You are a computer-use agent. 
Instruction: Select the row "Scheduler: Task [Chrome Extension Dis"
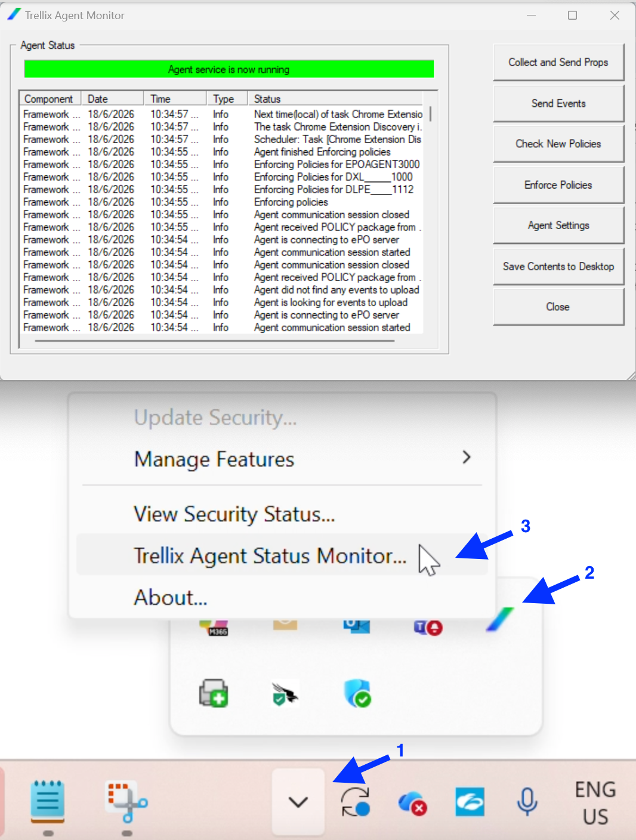(x=222, y=139)
